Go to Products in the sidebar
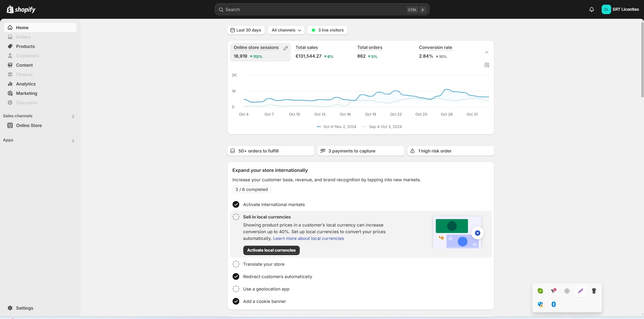 tap(25, 46)
